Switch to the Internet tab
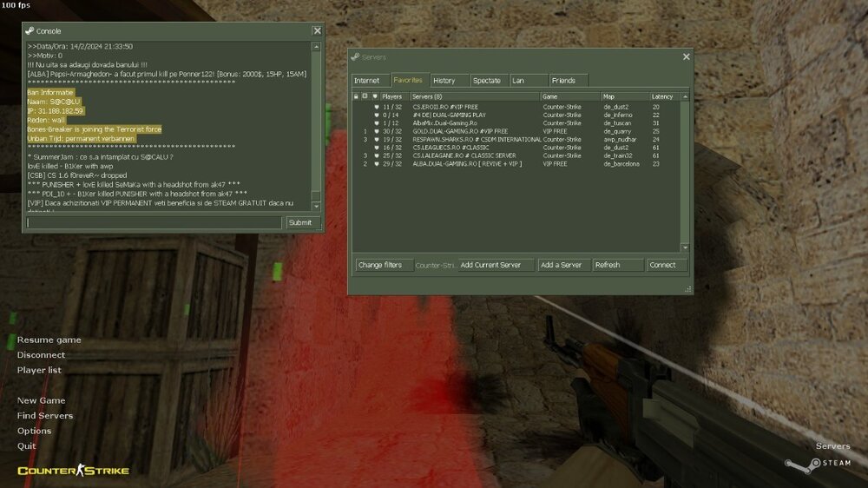The width and height of the screenshot is (868, 488). point(366,81)
